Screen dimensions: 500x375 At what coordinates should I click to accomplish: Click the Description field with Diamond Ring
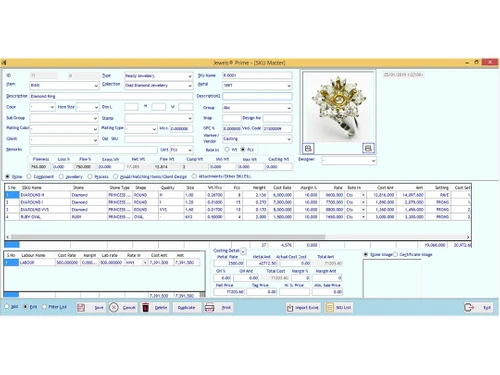111,96
